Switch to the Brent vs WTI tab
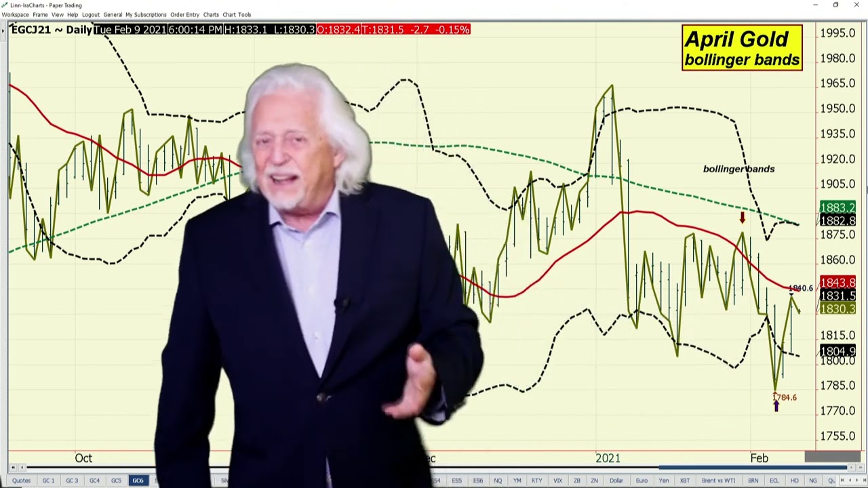 pos(718,481)
